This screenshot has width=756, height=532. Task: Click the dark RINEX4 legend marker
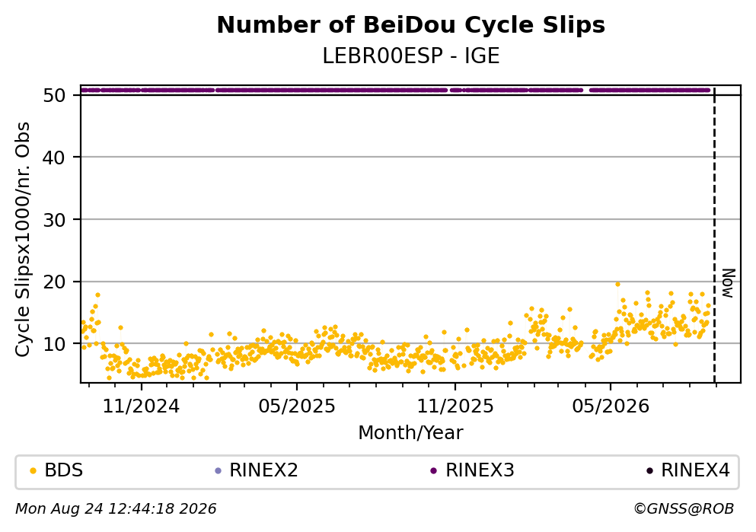(x=649, y=471)
